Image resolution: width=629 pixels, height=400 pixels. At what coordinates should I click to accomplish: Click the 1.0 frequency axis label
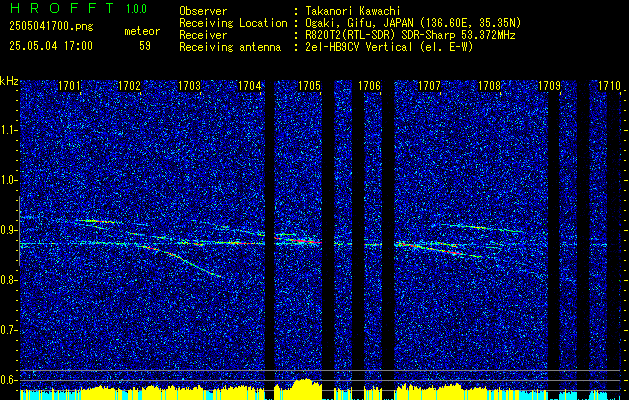click(8, 181)
